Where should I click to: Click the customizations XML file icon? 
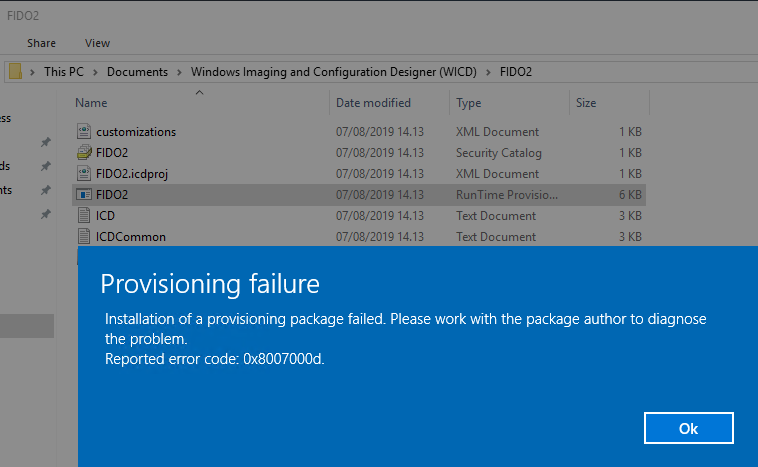coord(85,132)
